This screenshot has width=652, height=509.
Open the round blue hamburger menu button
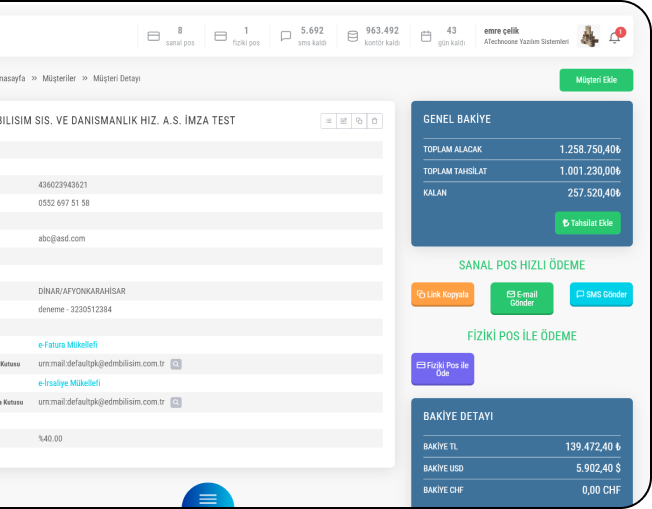coord(208,496)
